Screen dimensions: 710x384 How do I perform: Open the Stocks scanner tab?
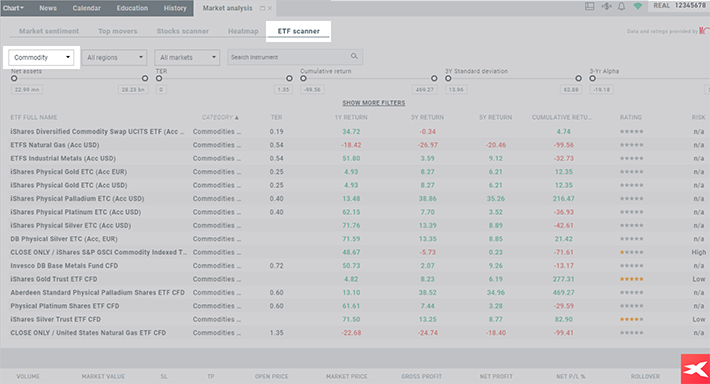pos(182,31)
